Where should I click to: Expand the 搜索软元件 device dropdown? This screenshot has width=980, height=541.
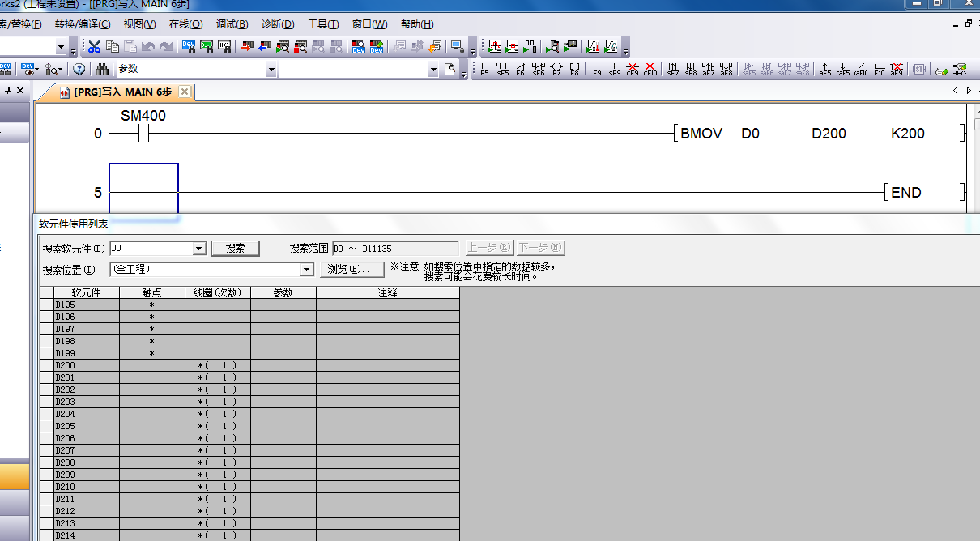[199, 249]
